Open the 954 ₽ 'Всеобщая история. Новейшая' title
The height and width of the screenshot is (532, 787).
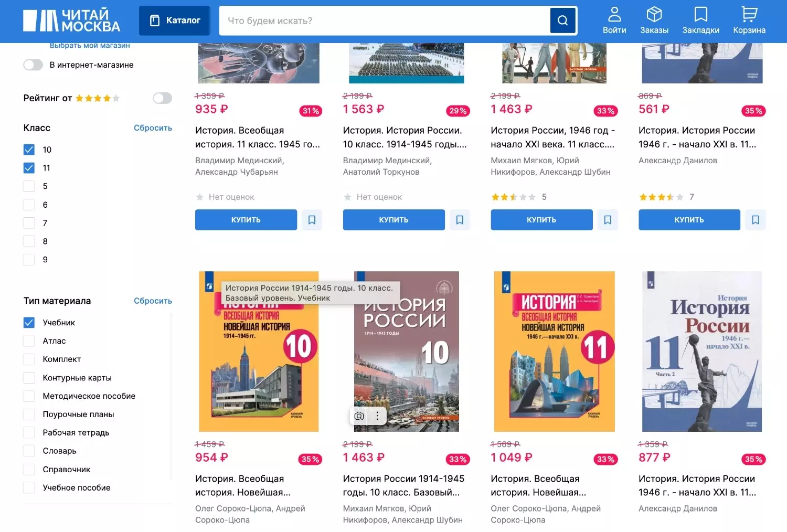[x=243, y=486]
